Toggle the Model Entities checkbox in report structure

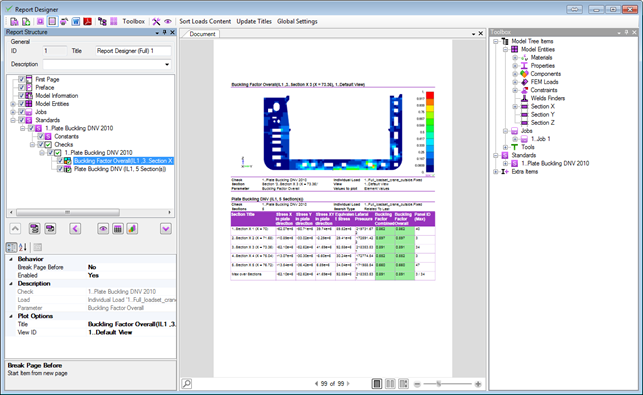tap(21, 104)
